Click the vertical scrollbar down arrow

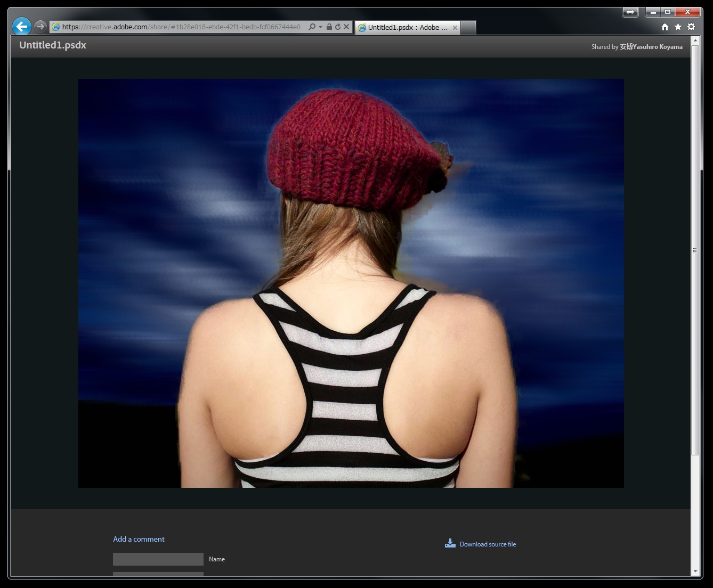[695, 571]
